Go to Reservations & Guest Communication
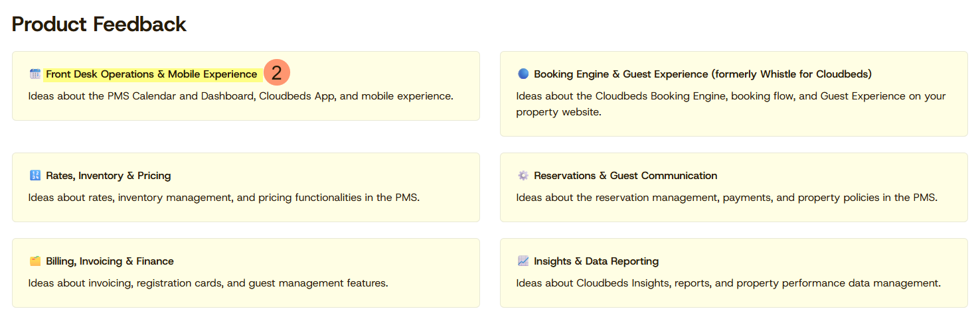The image size is (980, 321). coord(625,176)
